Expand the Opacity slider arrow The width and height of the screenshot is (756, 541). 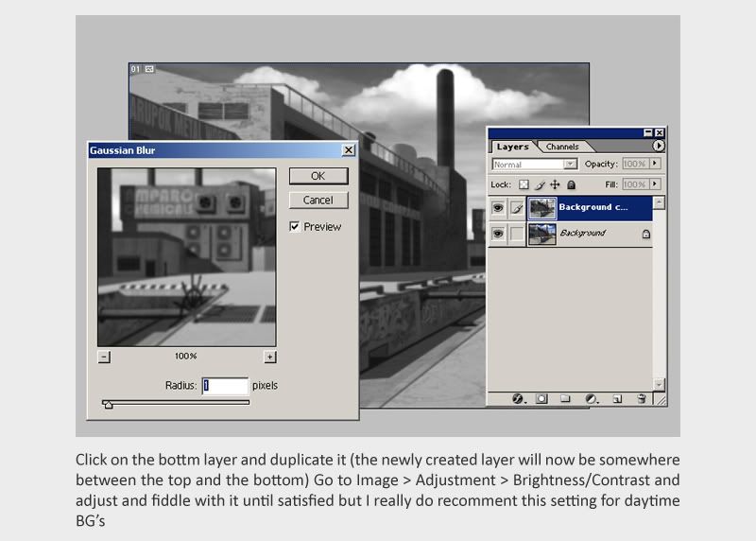[x=655, y=165]
